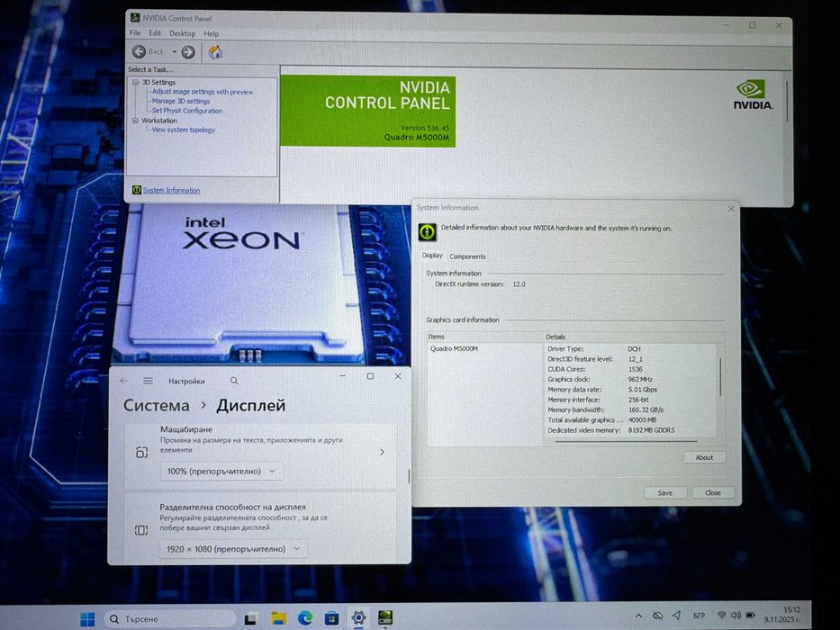Open the Back history dropdown arrow

click(x=174, y=52)
